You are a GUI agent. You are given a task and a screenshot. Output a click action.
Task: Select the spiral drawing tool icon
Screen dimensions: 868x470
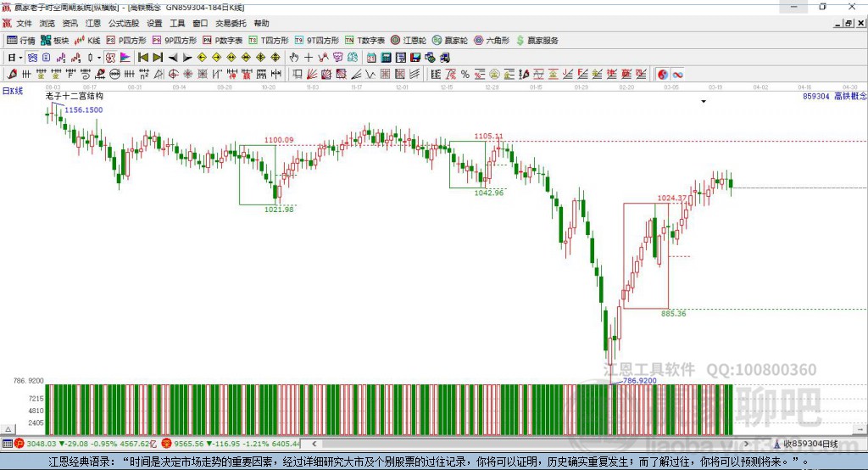coord(86,75)
